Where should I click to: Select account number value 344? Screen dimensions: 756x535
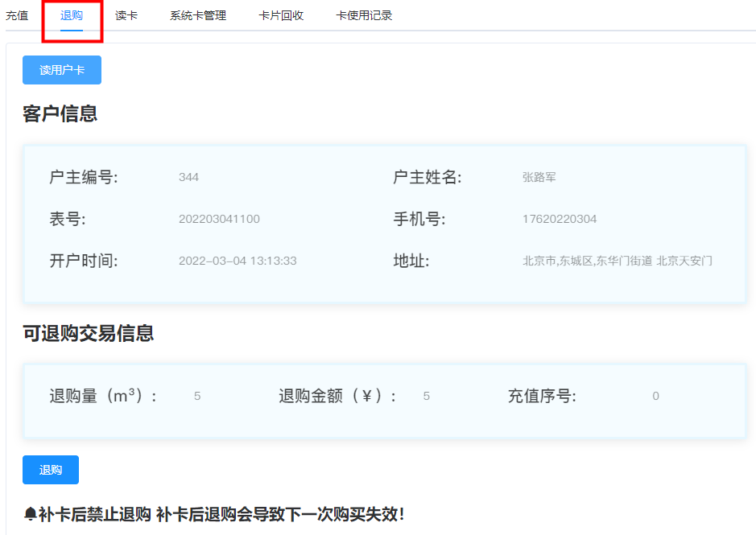pyautogui.click(x=188, y=177)
